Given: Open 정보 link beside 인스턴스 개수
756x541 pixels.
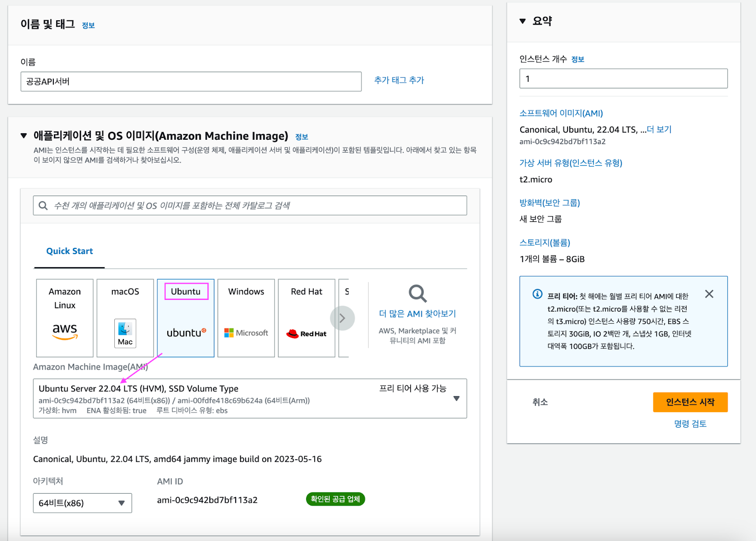Looking at the screenshot, I should [578, 59].
